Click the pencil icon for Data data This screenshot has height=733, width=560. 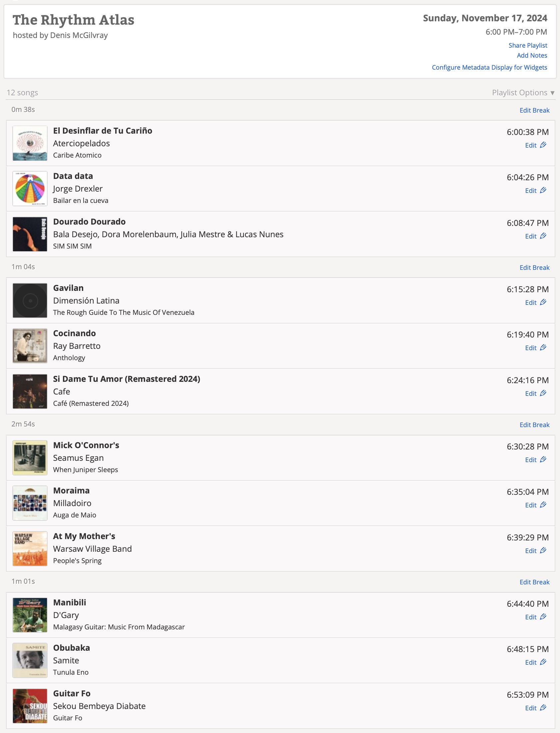point(543,191)
